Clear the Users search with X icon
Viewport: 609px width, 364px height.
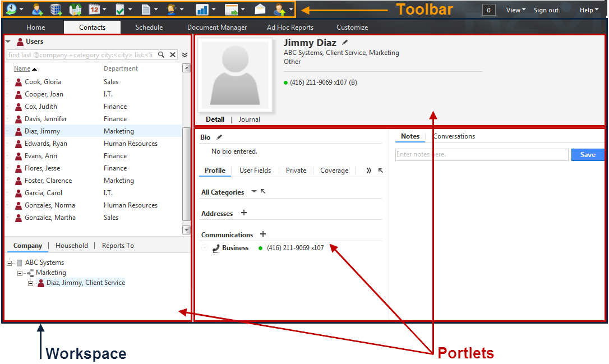point(173,55)
